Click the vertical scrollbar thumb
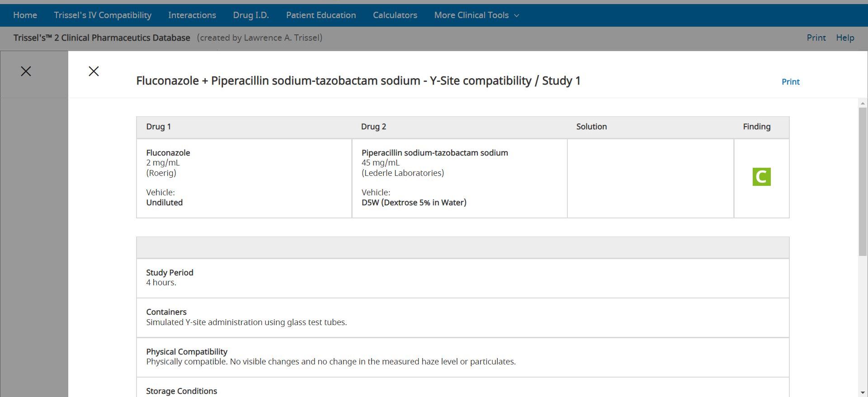The image size is (868, 397). [x=863, y=181]
